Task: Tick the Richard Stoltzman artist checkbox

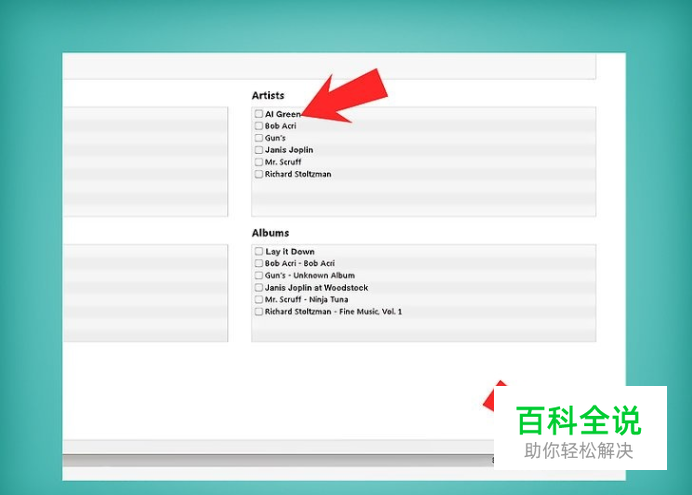Action: pyautogui.click(x=259, y=174)
